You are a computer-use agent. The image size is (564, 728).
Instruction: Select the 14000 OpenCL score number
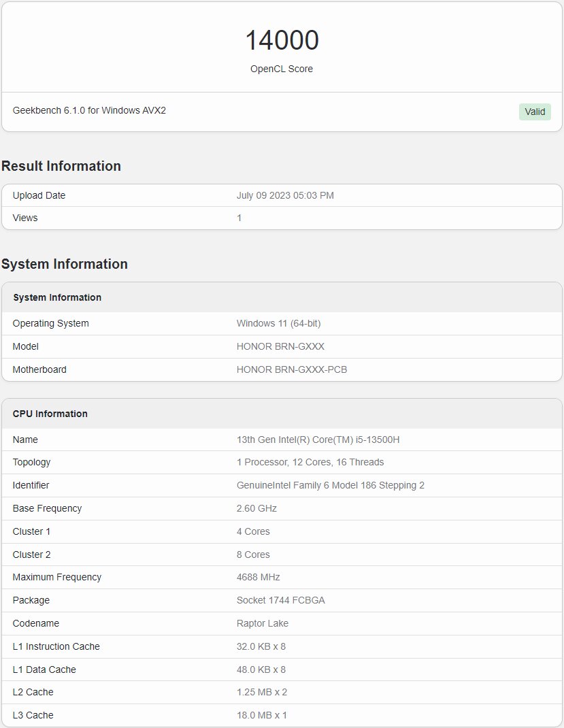click(282, 40)
